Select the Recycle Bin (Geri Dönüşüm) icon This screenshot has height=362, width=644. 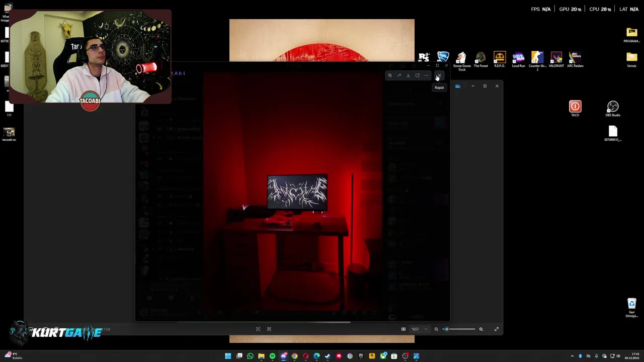631,308
